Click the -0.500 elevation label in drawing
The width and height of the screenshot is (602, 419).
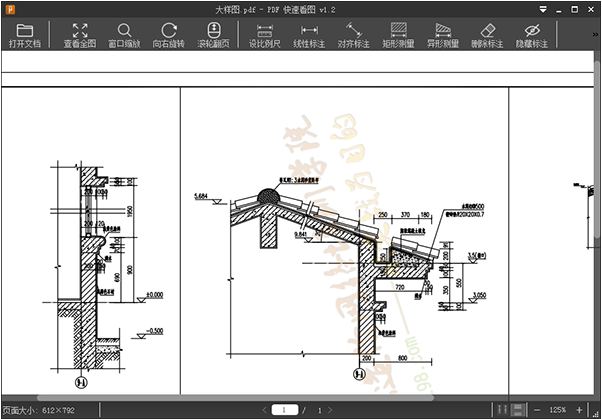[x=154, y=331]
